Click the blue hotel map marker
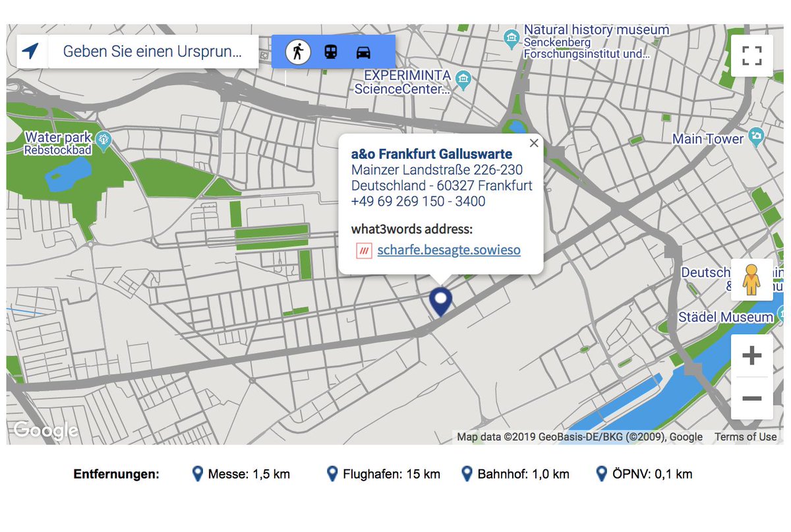791x532 pixels. point(440,302)
